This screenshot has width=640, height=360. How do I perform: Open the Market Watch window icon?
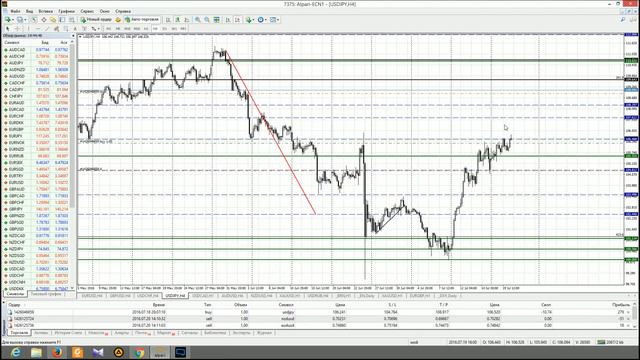34,20
